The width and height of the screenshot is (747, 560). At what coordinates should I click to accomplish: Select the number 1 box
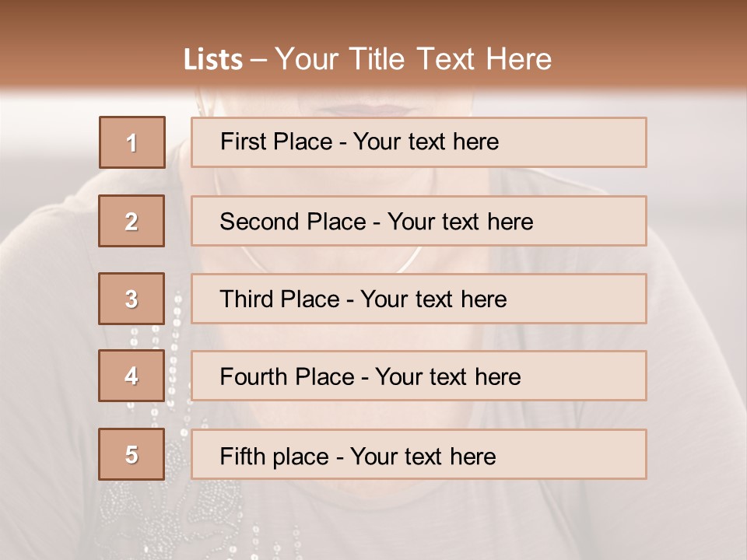(132, 142)
